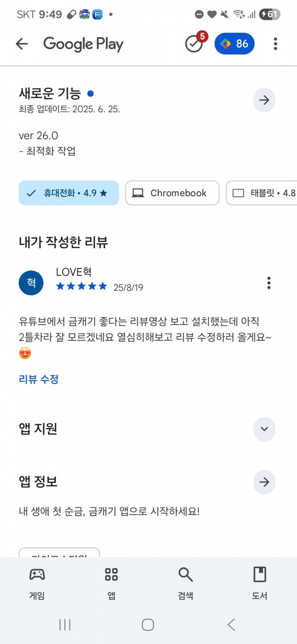This screenshot has width=297, height=644.
Task: Go to Android home via home button
Action: click(148, 625)
